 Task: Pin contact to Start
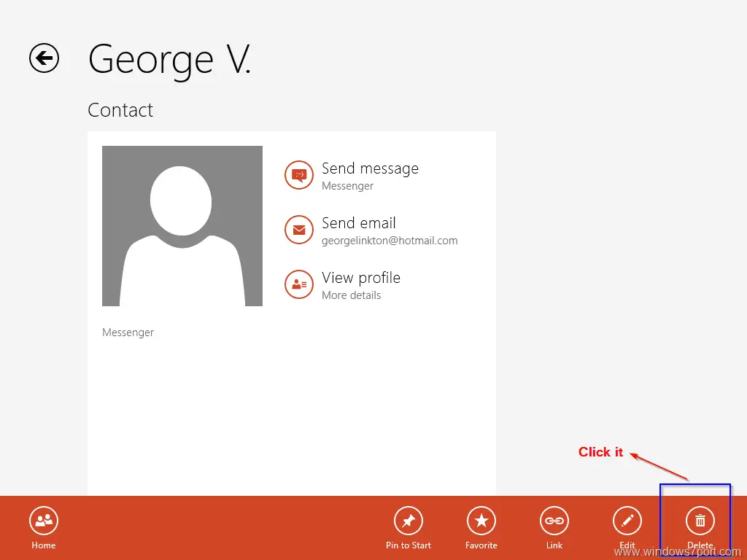(x=409, y=528)
